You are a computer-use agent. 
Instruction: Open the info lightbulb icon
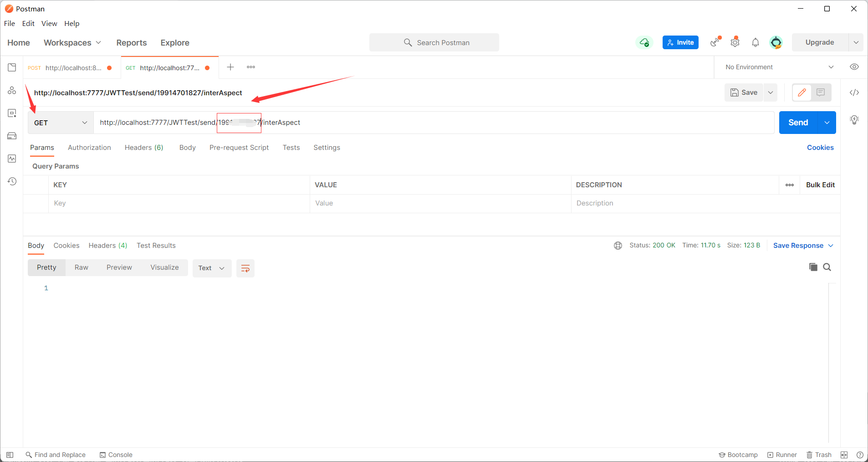[854, 120]
